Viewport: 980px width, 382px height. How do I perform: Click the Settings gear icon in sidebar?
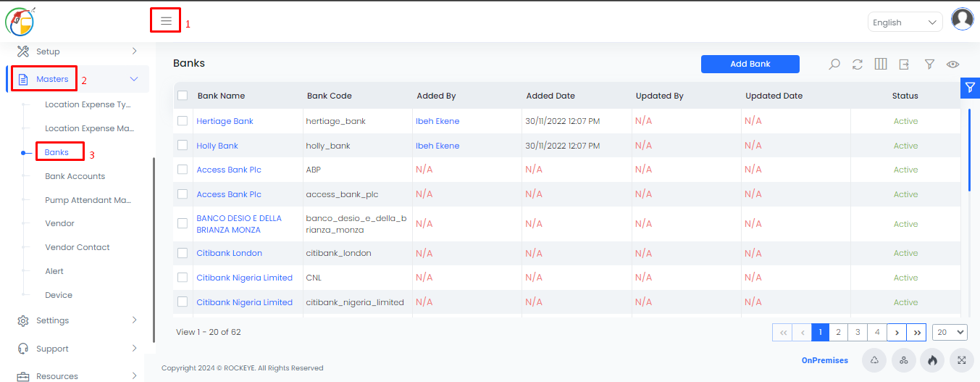23,320
